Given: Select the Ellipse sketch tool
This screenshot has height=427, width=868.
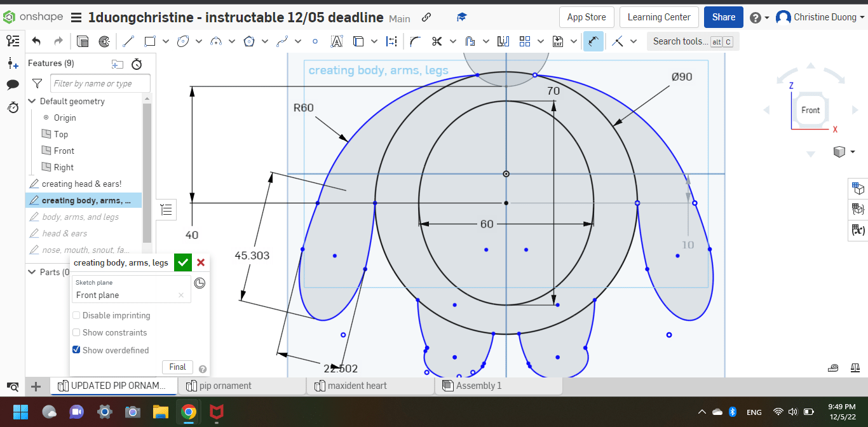Looking at the screenshot, I should [x=183, y=41].
